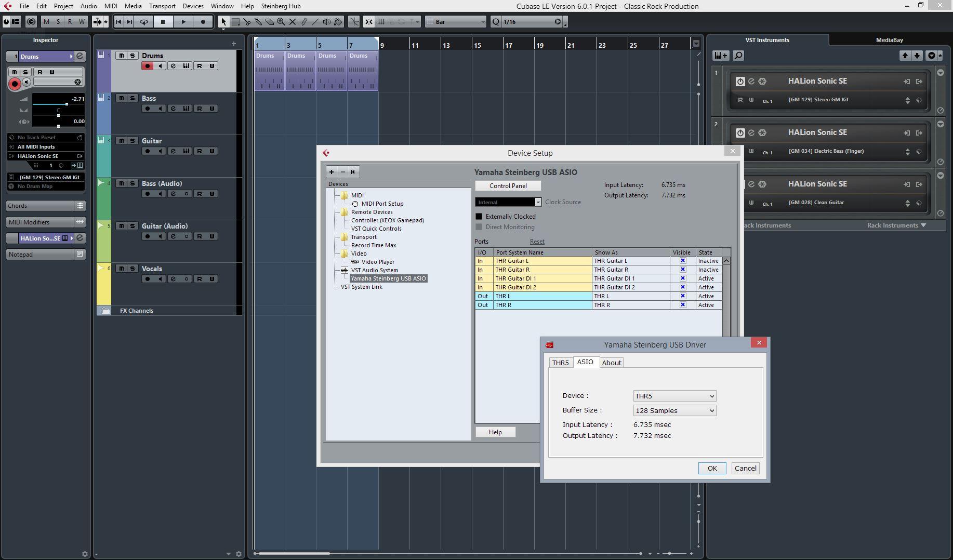Pick the Split scissors tool

[247, 22]
